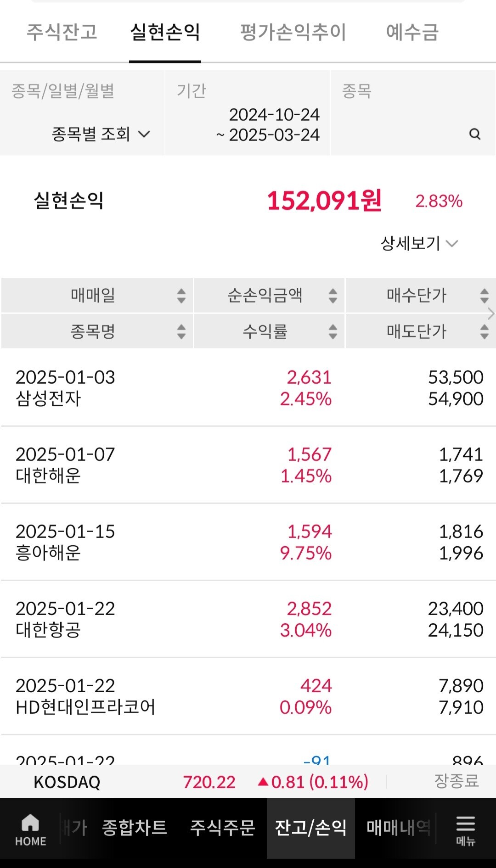
Task: Sort by 종목명 using its arrow icon
Action: [181, 331]
